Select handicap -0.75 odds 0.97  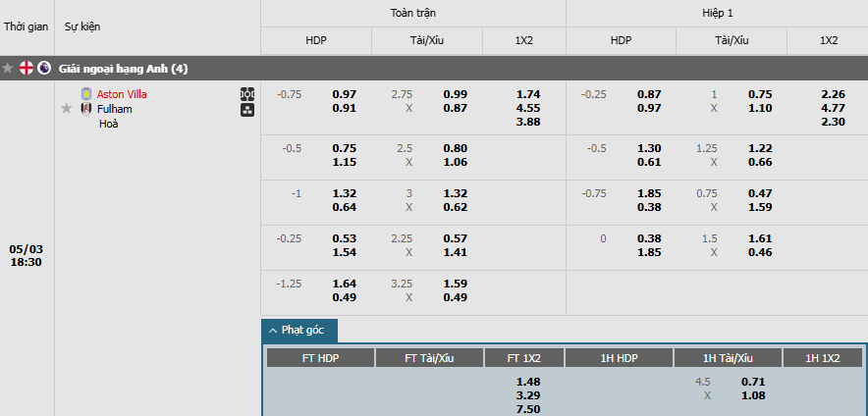[345, 94]
